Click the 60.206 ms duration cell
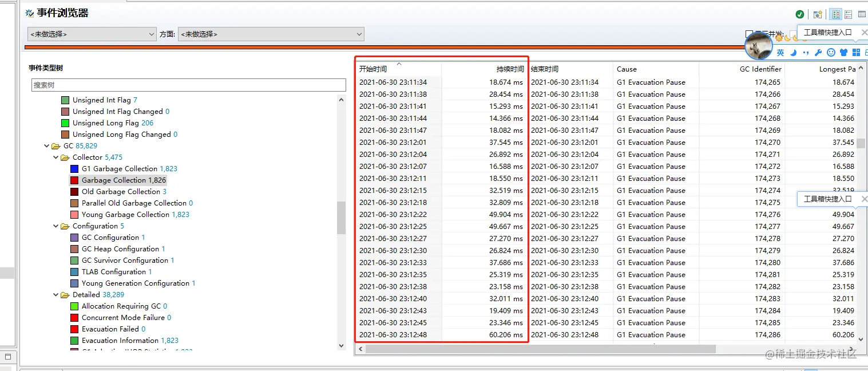 (x=484, y=335)
